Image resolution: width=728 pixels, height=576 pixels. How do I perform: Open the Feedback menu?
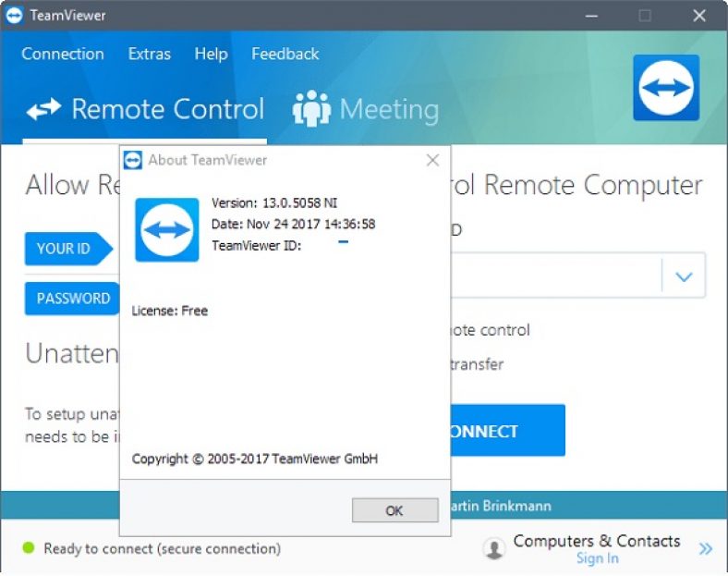click(x=285, y=54)
